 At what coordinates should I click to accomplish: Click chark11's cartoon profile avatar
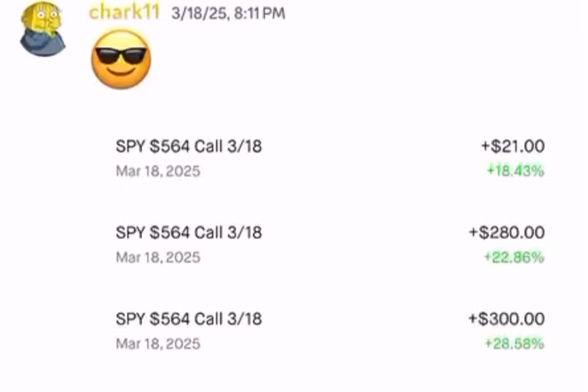pos(42,29)
